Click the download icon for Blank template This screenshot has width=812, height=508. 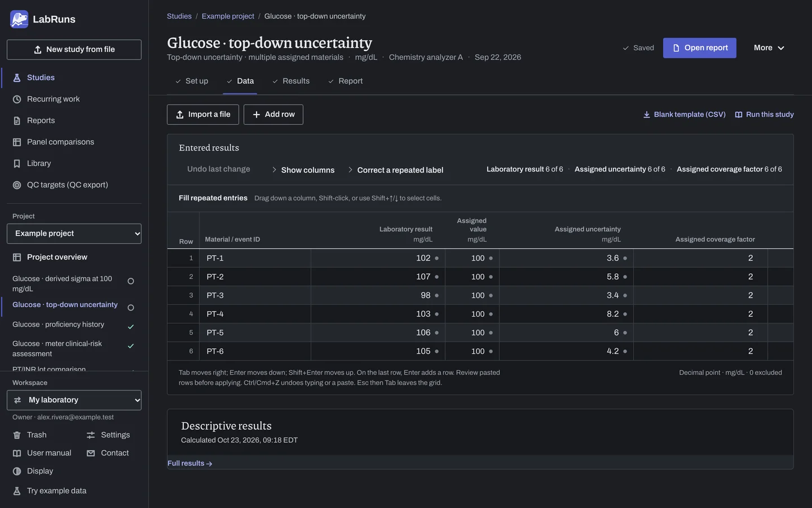[x=647, y=115]
